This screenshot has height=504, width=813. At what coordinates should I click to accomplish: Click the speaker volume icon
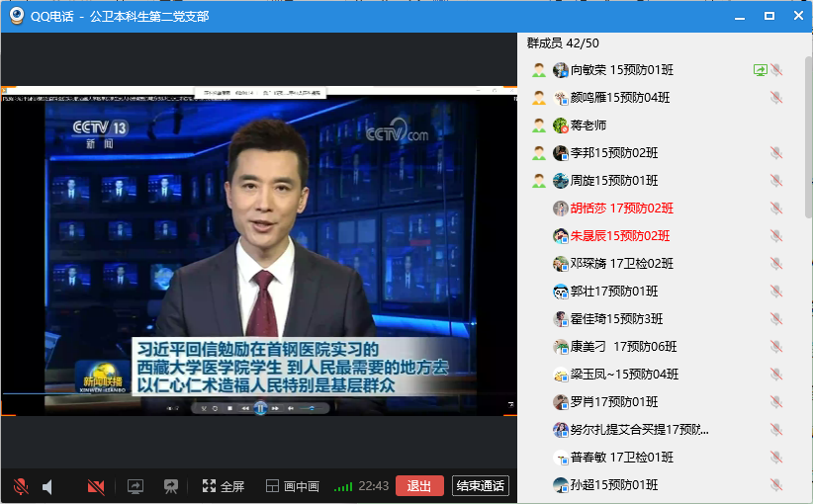(x=47, y=486)
